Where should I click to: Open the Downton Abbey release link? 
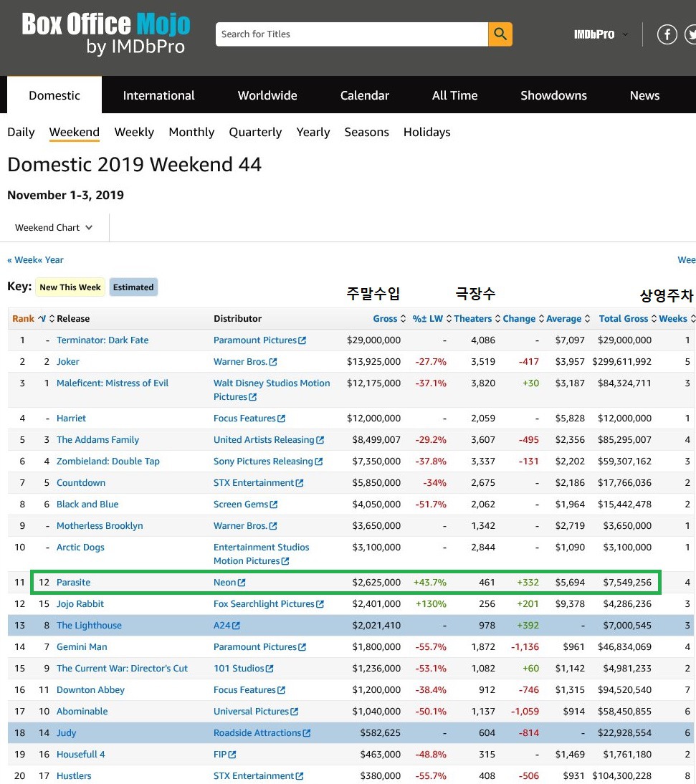90,690
